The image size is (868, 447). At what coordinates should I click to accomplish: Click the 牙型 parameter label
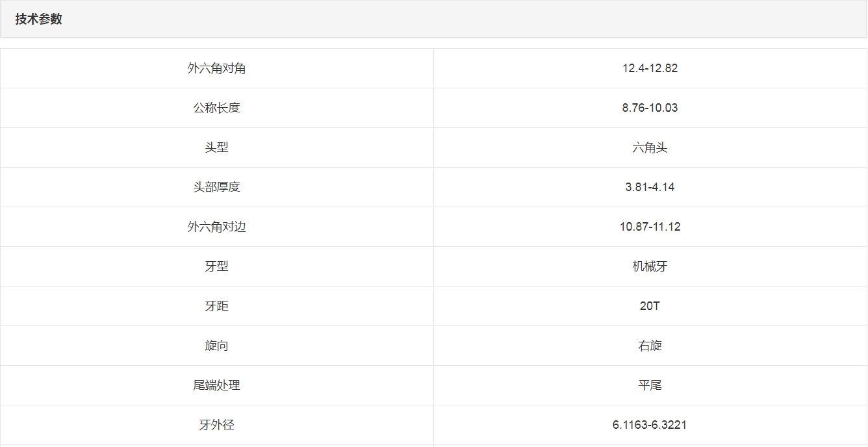pyautogui.click(x=216, y=266)
